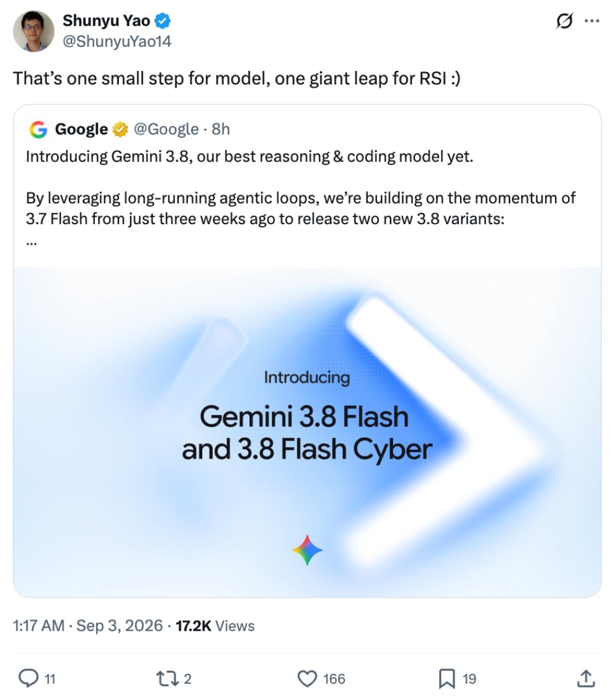
Task: Open the 1:17 AM Sep 3, 2026 timestamp
Action: (x=87, y=625)
